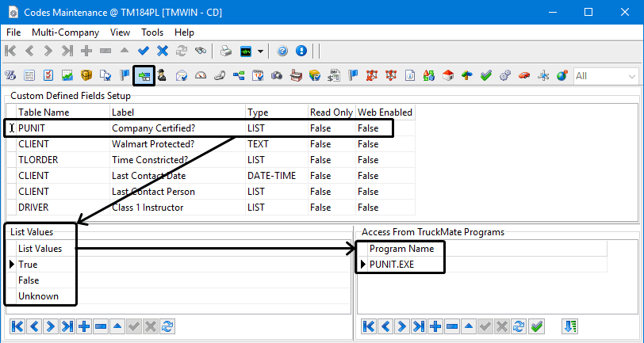Image resolution: width=644 pixels, height=343 pixels.
Task: Open the All filter dropdown
Action: (x=631, y=76)
